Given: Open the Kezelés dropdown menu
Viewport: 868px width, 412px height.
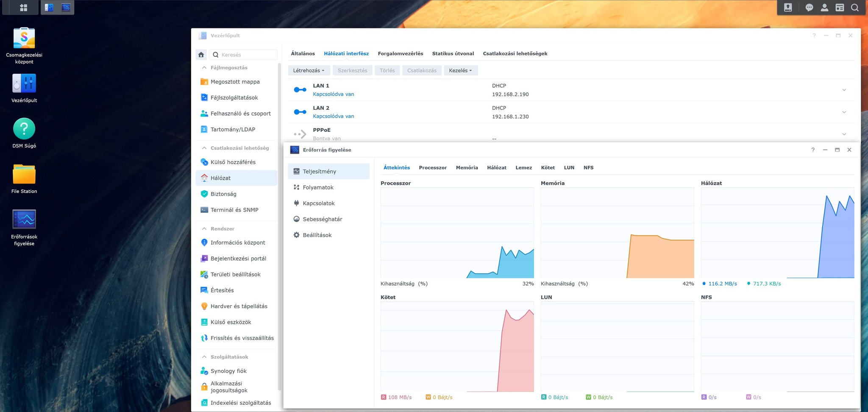Looking at the screenshot, I should pyautogui.click(x=461, y=70).
